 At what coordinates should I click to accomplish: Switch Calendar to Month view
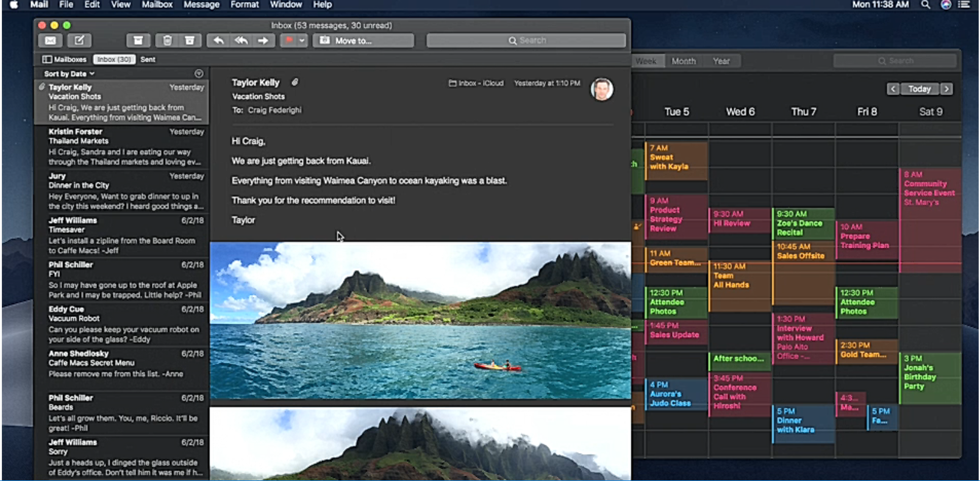click(683, 61)
